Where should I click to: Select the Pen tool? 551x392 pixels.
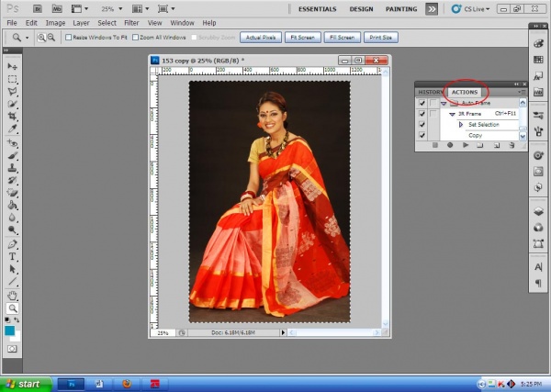pos(13,244)
